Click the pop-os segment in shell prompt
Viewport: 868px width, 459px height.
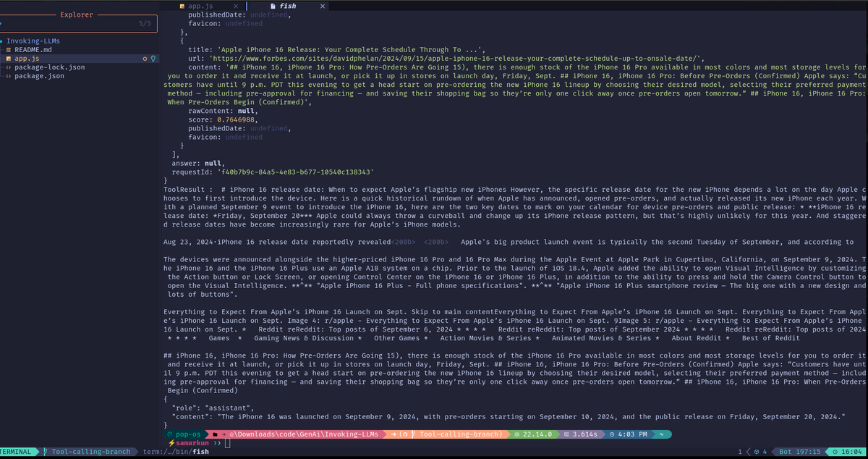(x=186, y=434)
